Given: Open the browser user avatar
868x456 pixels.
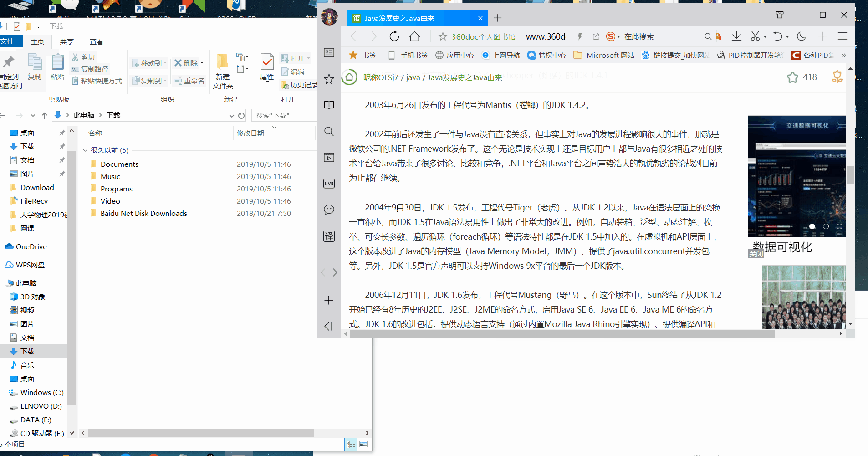Looking at the screenshot, I should [x=329, y=17].
